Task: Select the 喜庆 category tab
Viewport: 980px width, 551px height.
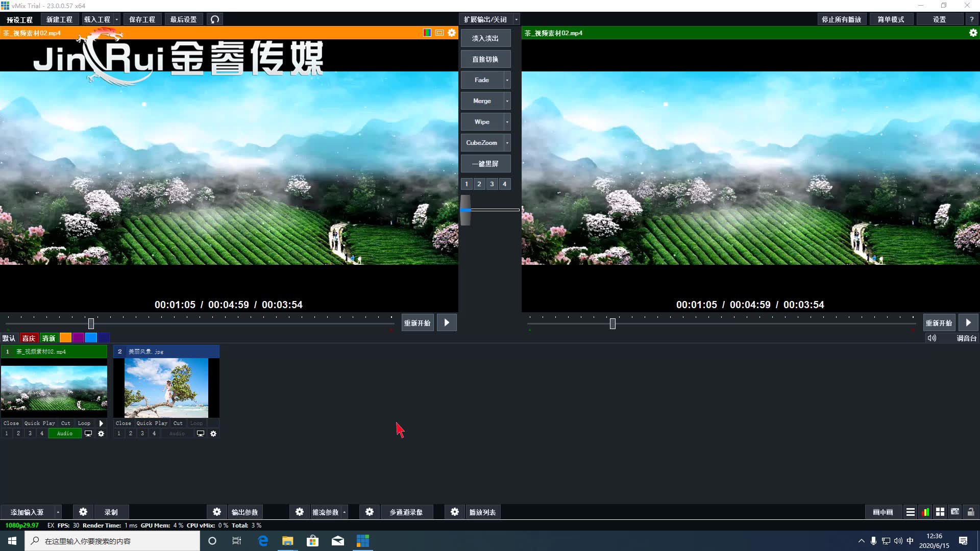Action: [x=29, y=338]
